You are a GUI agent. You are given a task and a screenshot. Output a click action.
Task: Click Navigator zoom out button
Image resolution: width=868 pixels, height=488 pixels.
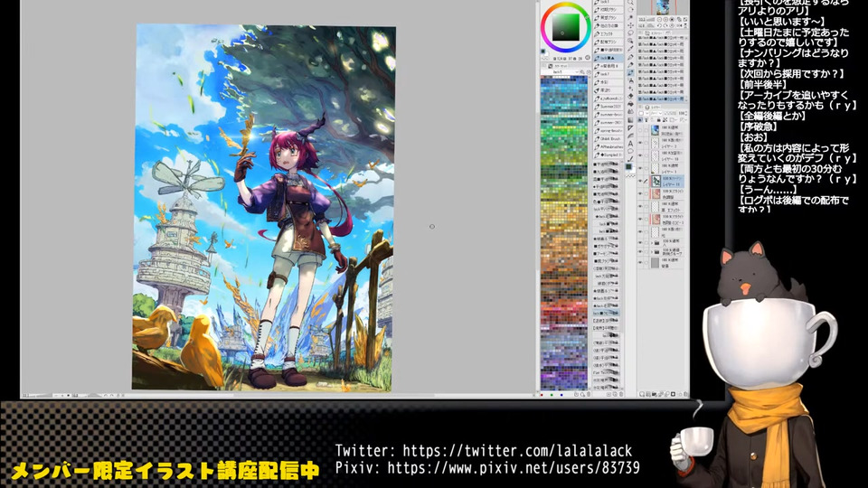(x=659, y=19)
